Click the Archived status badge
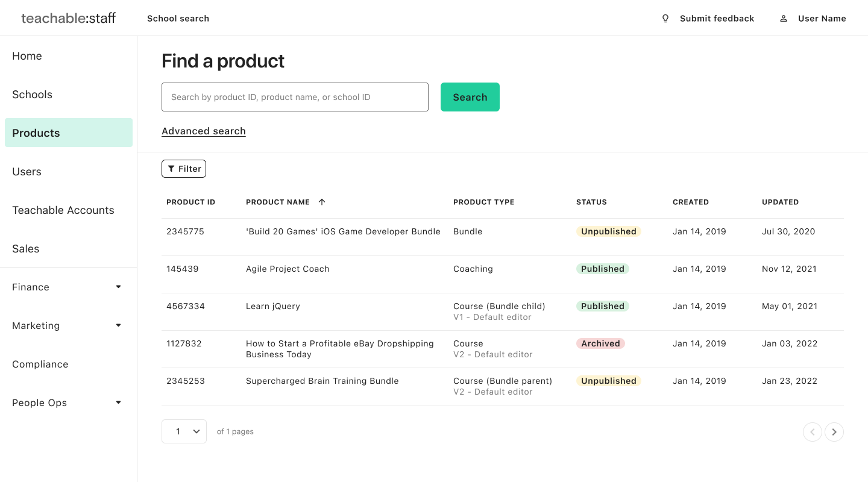The width and height of the screenshot is (868, 482). [x=600, y=343]
